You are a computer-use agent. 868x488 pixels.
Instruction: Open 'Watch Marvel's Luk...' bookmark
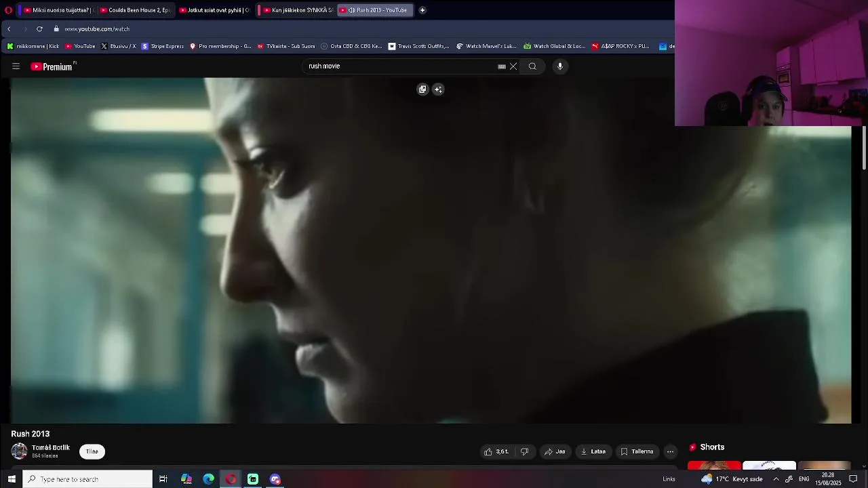click(486, 46)
